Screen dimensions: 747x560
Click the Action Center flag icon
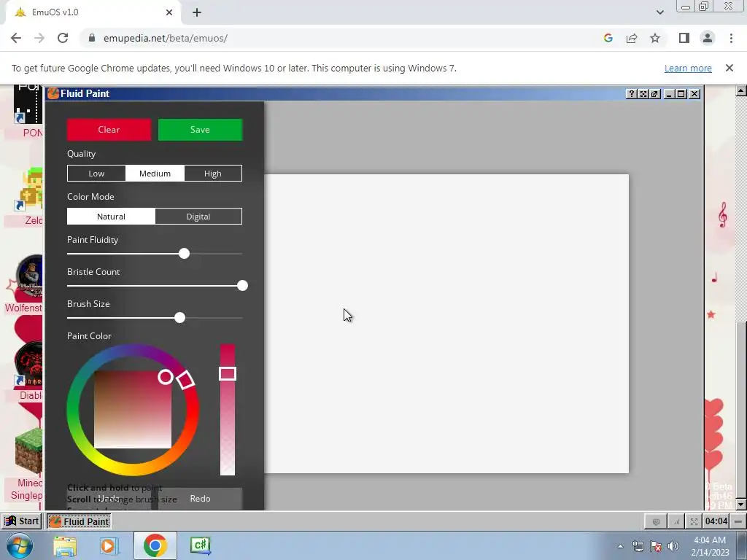656,546
